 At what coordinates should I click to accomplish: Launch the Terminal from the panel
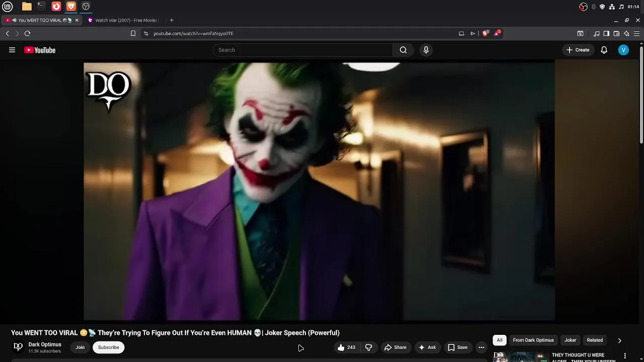(x=41, y=7)
